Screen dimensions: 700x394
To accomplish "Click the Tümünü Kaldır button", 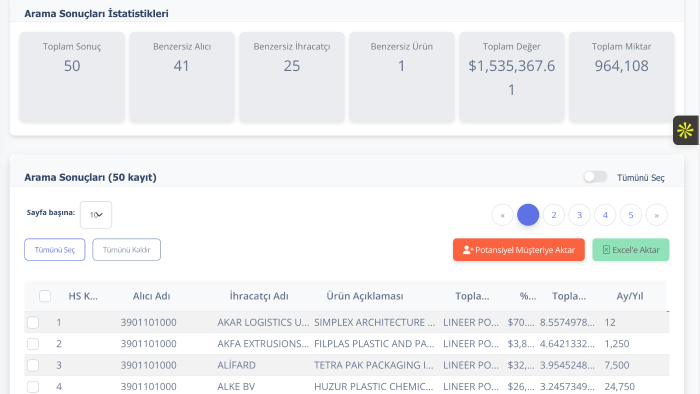I will pos(126,249).
